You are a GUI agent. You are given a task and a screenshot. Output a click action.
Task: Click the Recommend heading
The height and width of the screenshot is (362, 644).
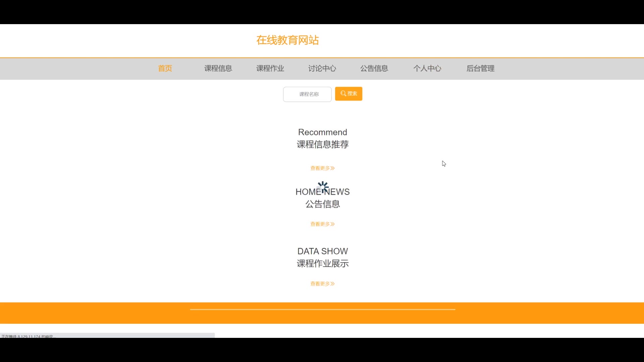(x=322, y=132)
